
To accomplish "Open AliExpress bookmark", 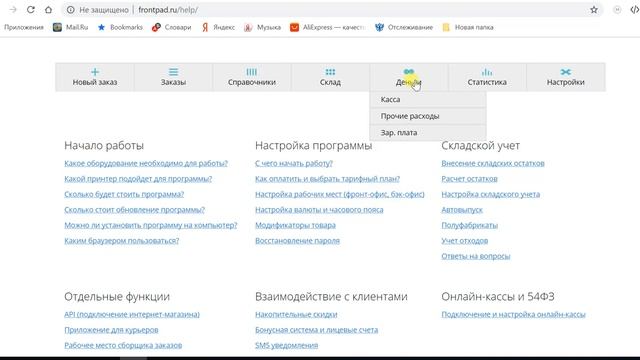I will pyautogui.click(x=328, y=27).
